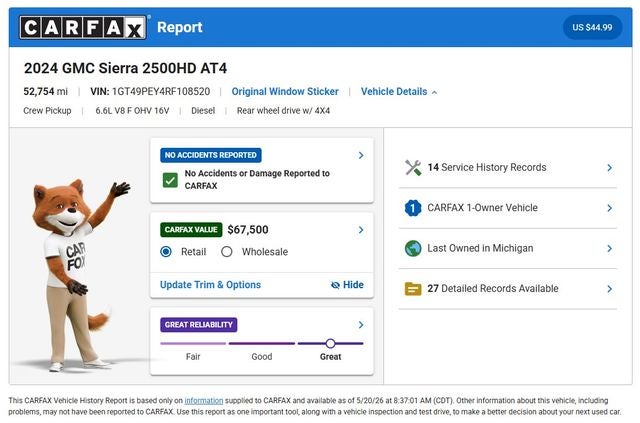Viewport: 640px width, 423px height.
Task: Click the Good segment of reliability scale
Action: pyautogui.click(x=262, y=344)
